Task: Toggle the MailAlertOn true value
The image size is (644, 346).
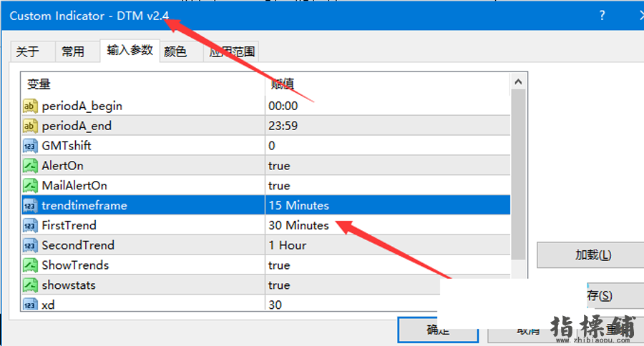Action: pos(279,186)
